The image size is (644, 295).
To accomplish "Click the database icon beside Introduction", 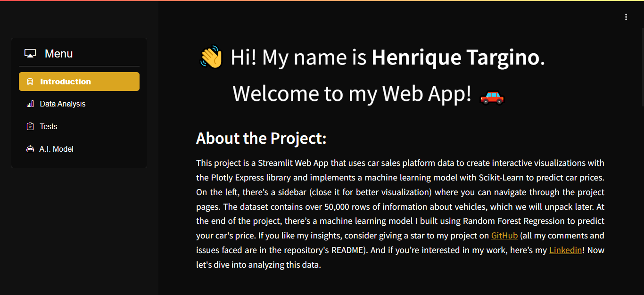I will pos(30,82).
